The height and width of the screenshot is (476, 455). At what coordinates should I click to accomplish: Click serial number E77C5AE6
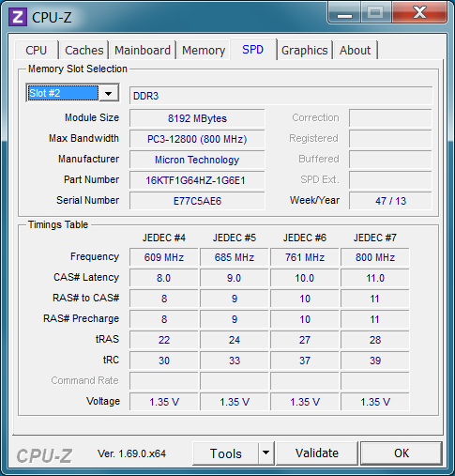[197, 201]
